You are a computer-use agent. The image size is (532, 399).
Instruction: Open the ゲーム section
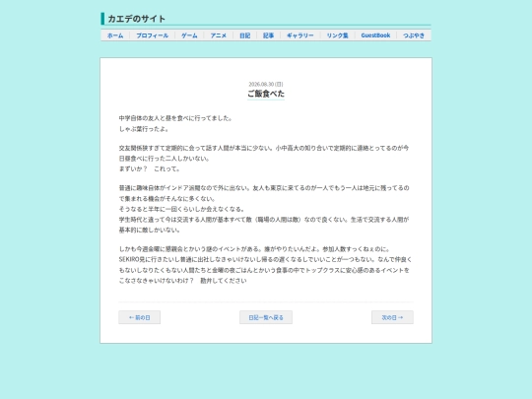[189, 35]
